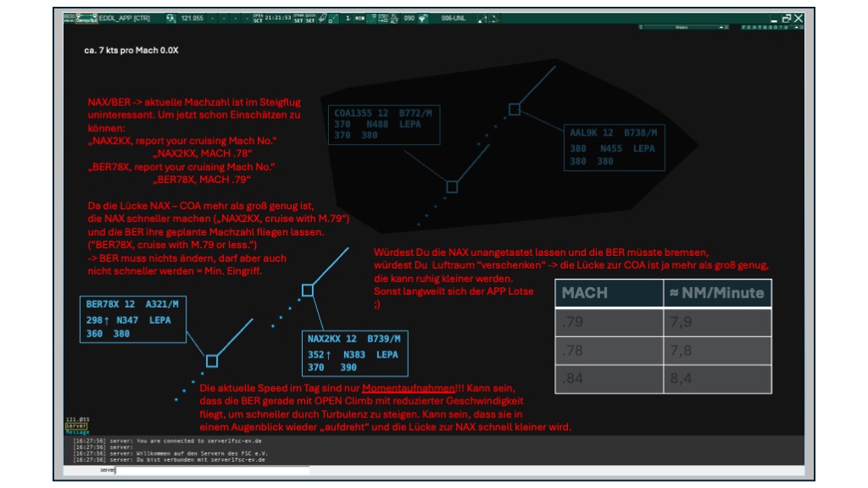Open the 090 leader direction value

(x=409, y=19)
